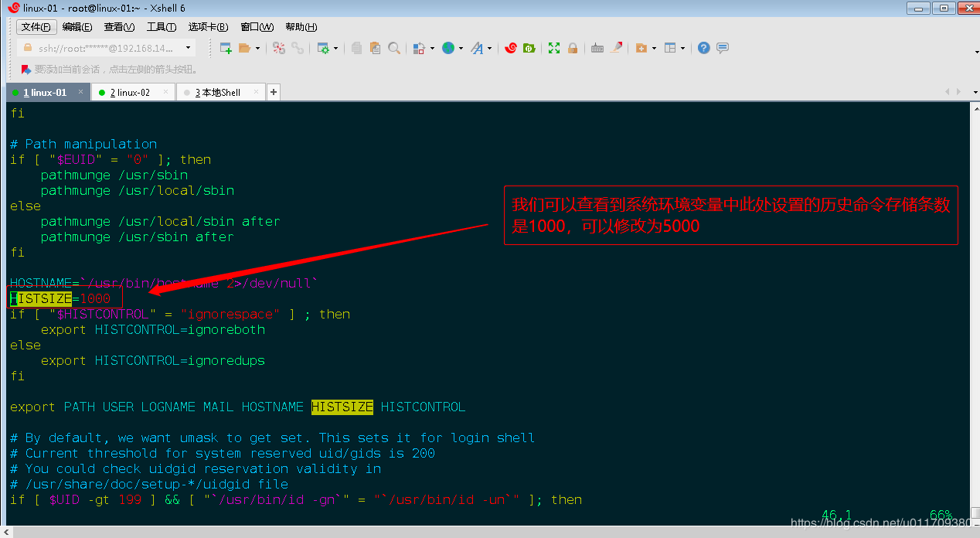Click the "# Path manipulation" comment line
980x538 pixels.
click(x=83, y=144)
